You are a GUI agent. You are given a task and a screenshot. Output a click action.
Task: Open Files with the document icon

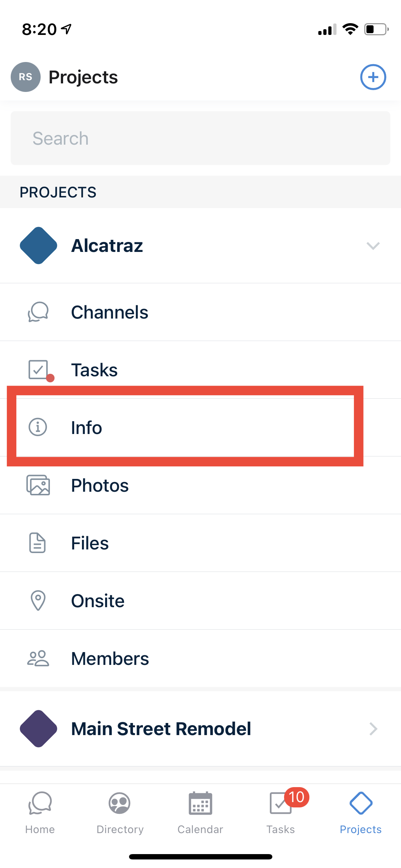(x=200, y=543)
